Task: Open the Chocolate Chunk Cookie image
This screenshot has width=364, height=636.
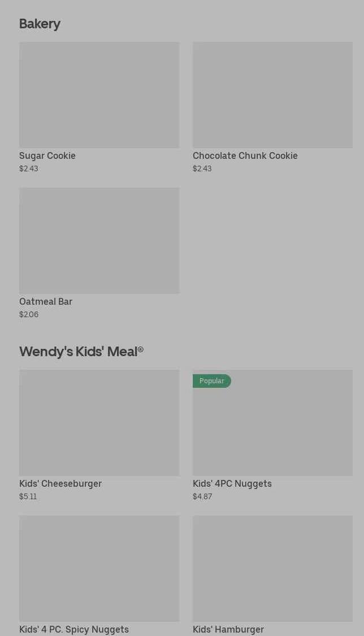Action: 272,94
